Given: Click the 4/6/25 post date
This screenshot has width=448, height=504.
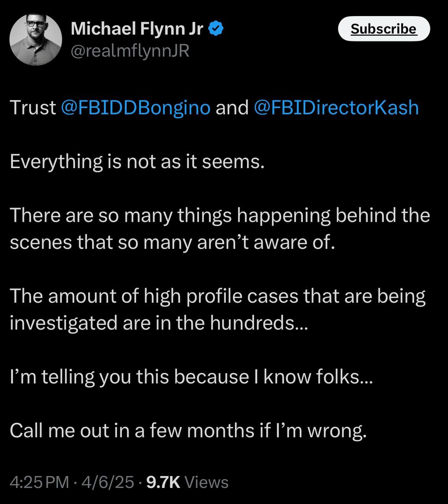Looking at the screenshot, I should pyautogui.click(x=107, y=482).
